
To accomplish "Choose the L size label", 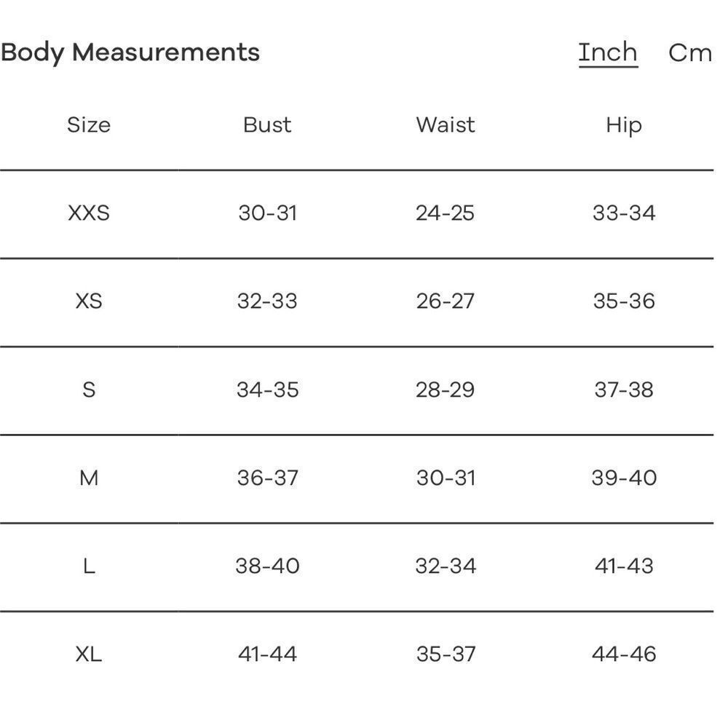I will pos(89,566).
